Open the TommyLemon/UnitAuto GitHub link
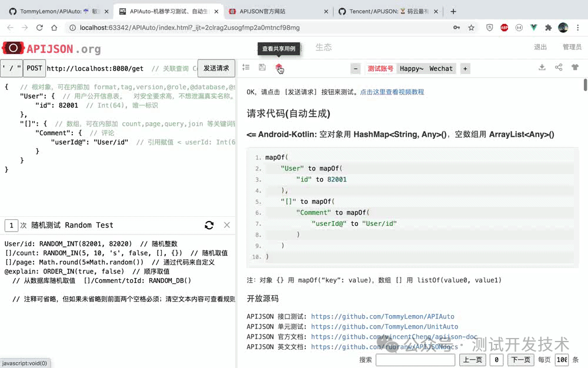 (385, 327)
